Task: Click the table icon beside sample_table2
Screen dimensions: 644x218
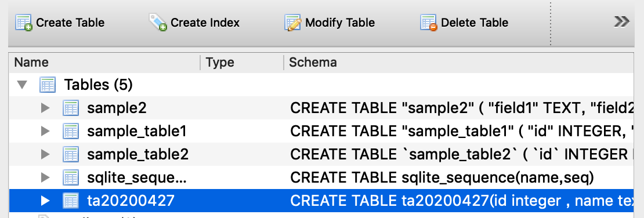Action: (x=71, y=154)
